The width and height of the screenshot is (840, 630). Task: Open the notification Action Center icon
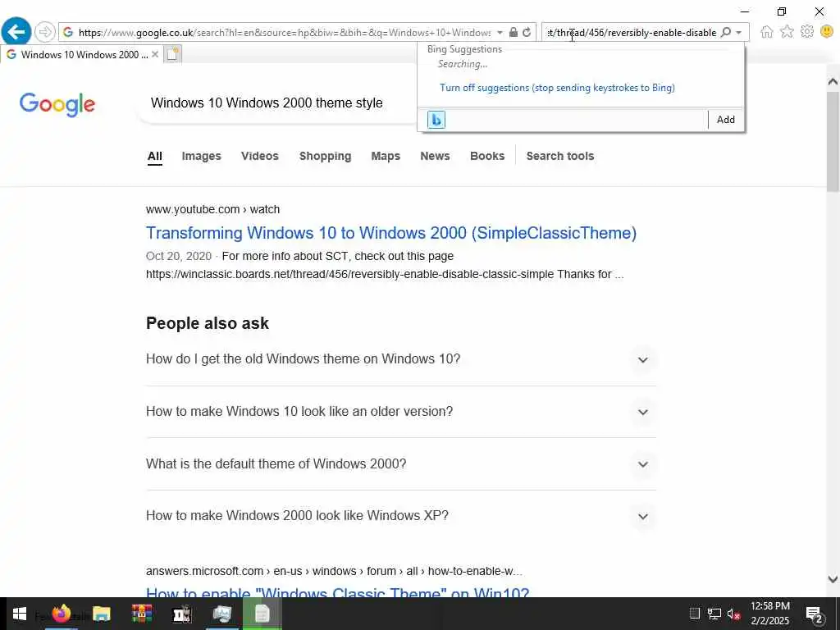tap(815, 614)
